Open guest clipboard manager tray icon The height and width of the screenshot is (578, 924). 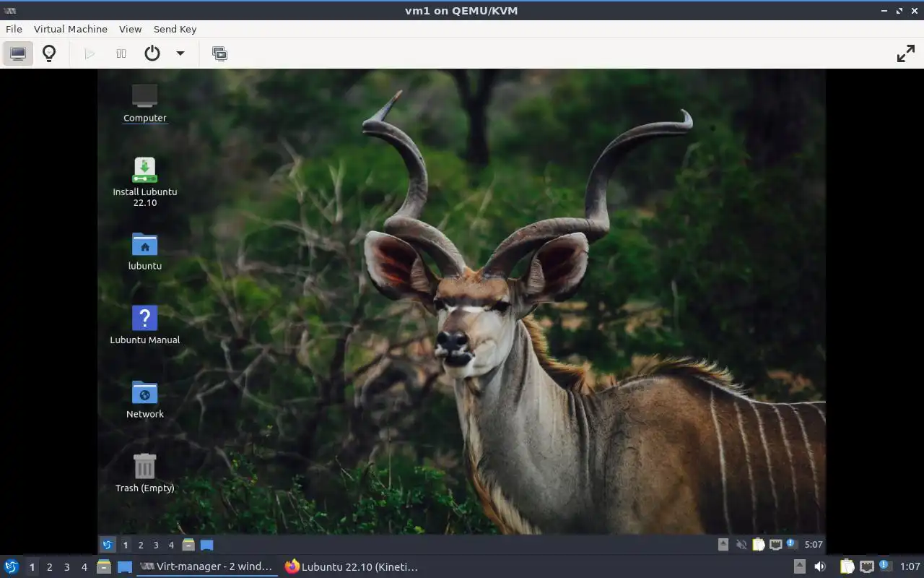[x=758, y=545]
